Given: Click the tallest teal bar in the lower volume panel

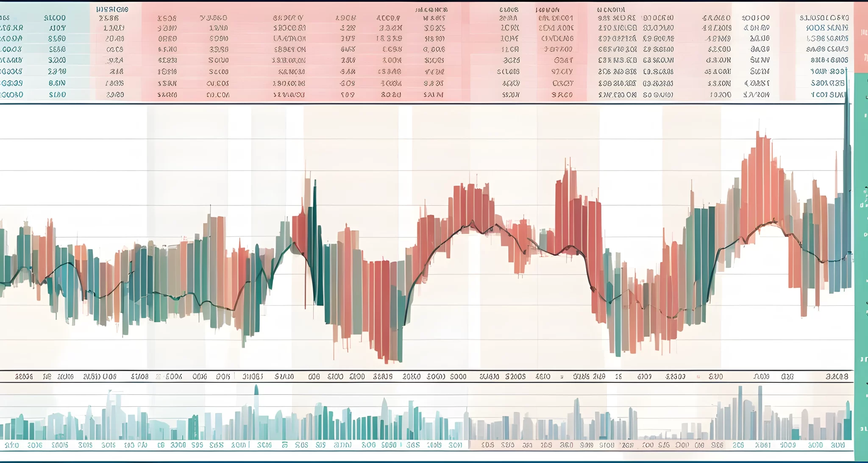Looking at the screenshot, I should tap(256, 412).
